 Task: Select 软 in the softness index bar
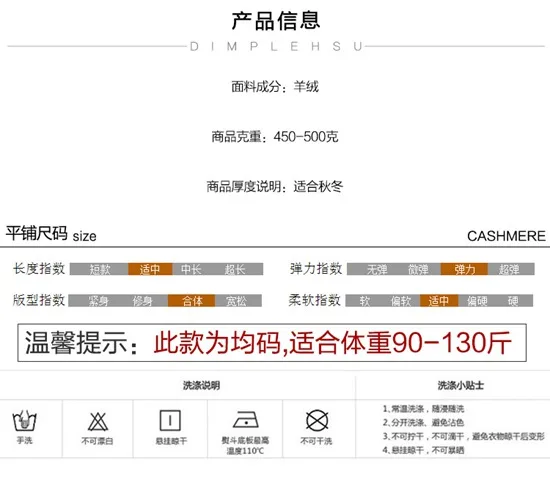(x=365, y=301)
